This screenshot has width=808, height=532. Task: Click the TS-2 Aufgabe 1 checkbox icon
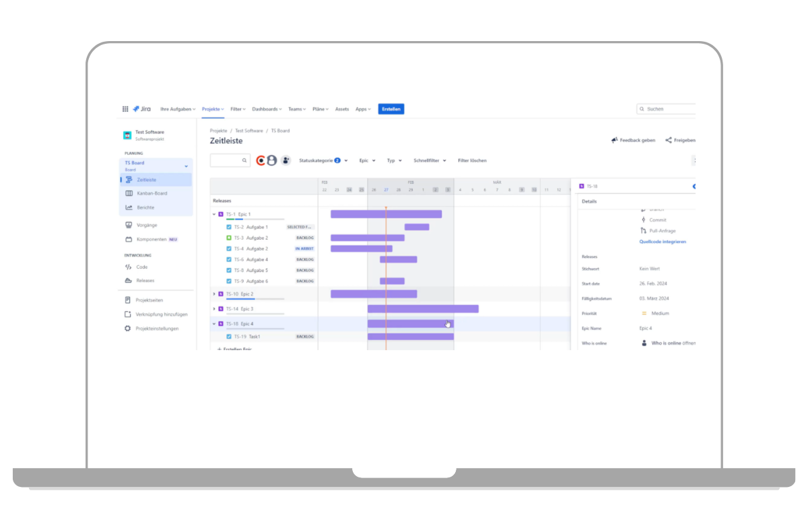point(229,227)
